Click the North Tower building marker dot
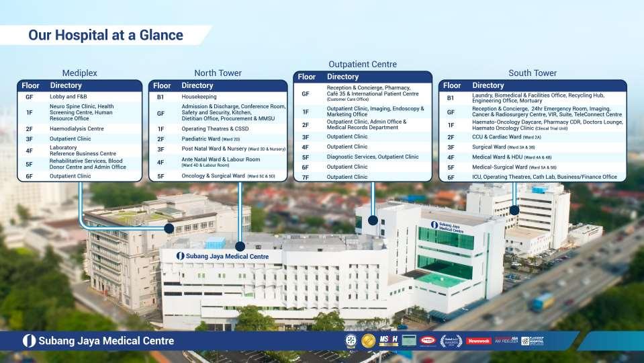The image size is (644, 363). (x=240, y=246)
